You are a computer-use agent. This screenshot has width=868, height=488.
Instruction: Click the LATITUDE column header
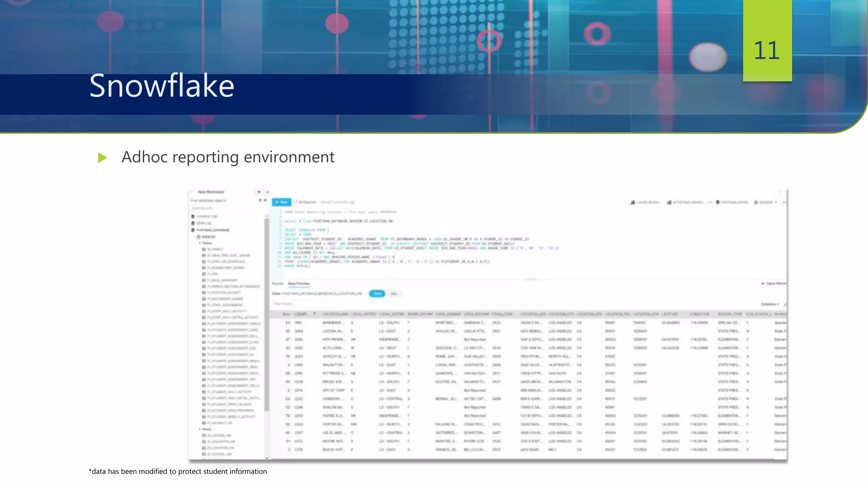pyautogui.click(x=670, y=314)
